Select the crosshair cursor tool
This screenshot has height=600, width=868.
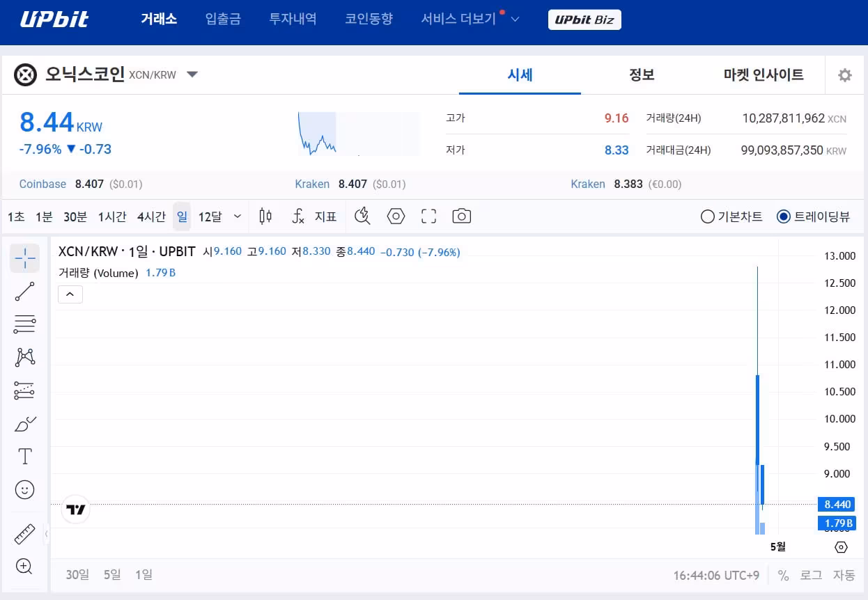(x=24, y=258)
